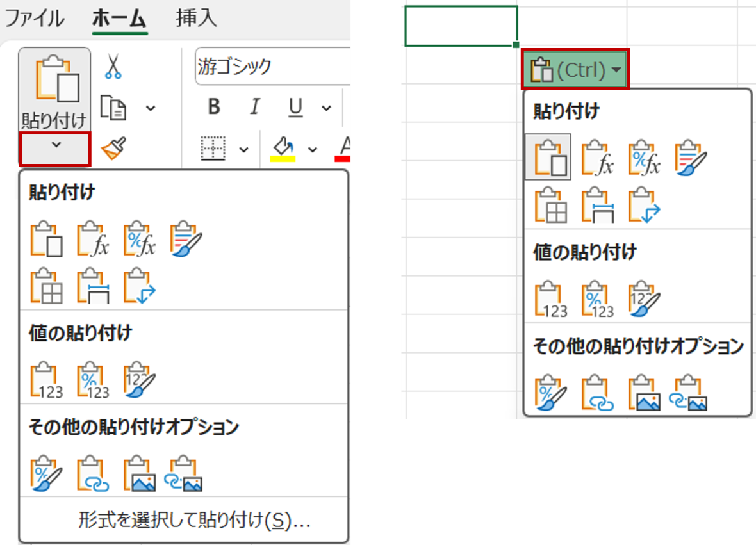
Task: Choose Paste as Picture in Ctrl popup
Action: (x=644, y=392)
